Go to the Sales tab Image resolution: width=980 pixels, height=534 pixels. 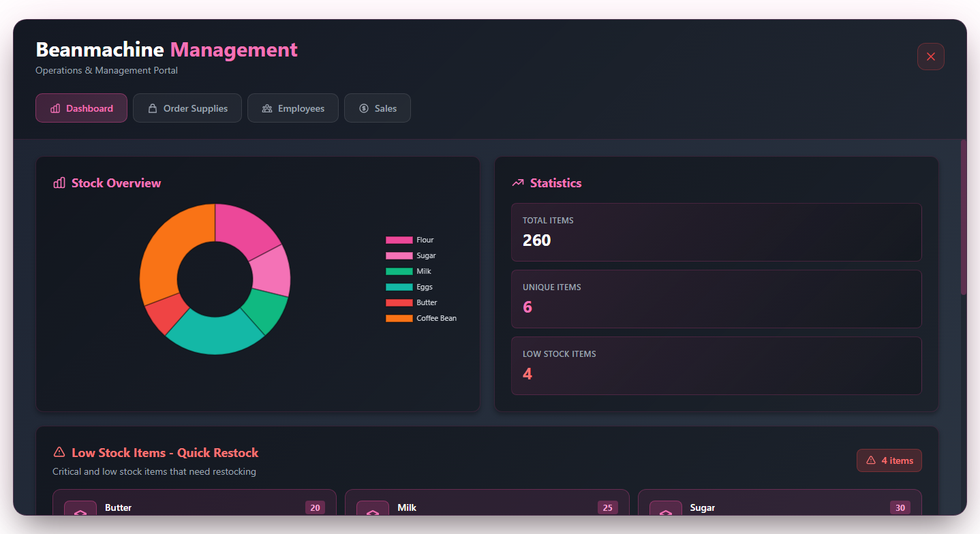[x=378, y=108]
